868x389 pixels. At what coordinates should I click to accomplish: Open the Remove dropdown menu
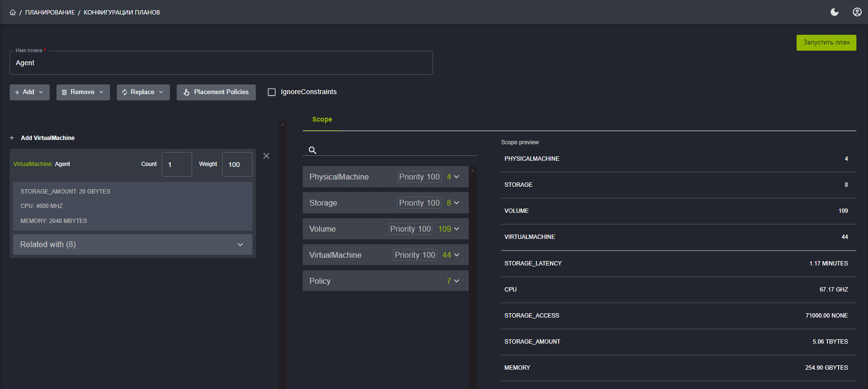click(83, 92)
